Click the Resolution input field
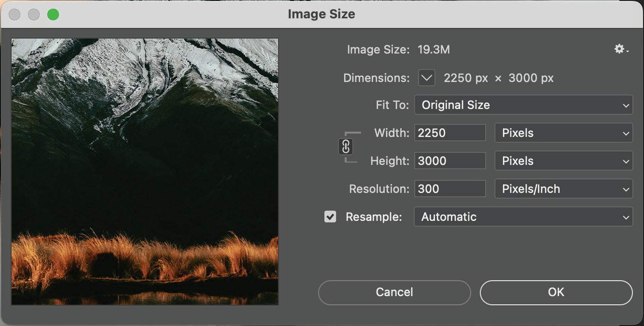Screen dimensions: 644x326 click(x=450, y=189)
